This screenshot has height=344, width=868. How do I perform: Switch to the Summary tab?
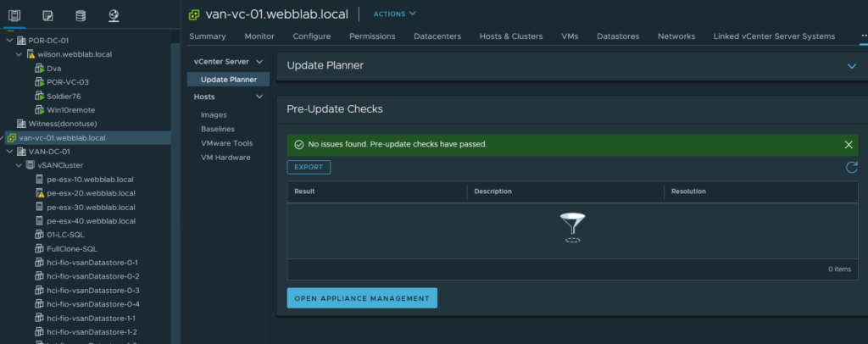coord(208,36)
